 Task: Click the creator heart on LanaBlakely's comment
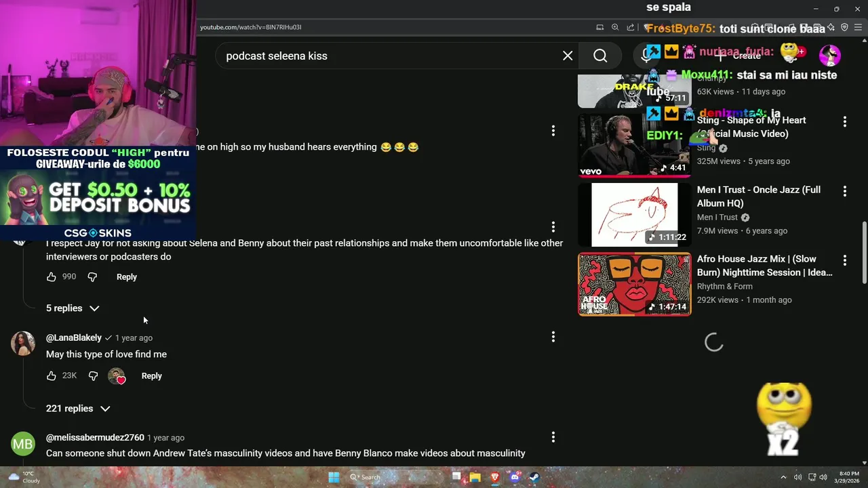click(x=117, y=375)
